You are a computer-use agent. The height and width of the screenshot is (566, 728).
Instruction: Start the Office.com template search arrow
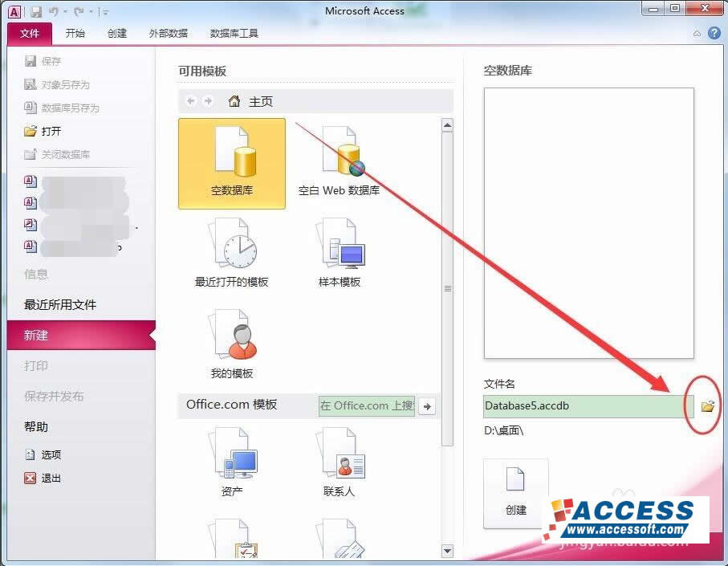click(427, 406)
